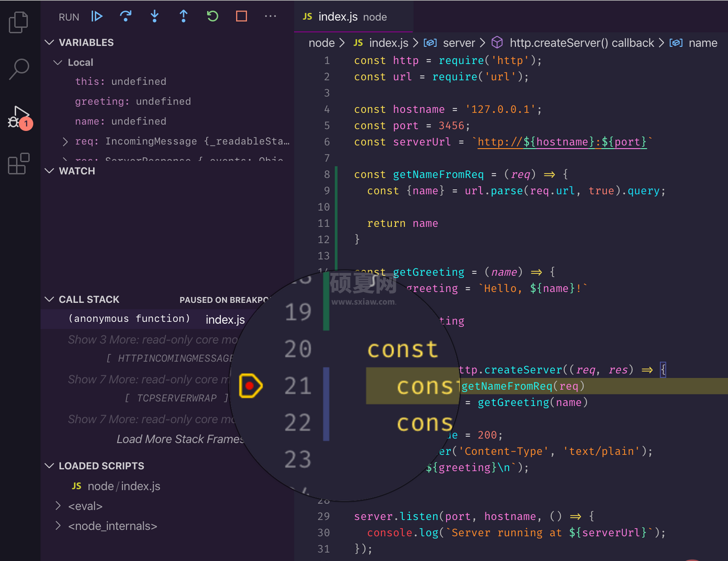This screenshot has width=728, height=561.
Task: Click port value 3456 on line 5
Action: (451, 126)
